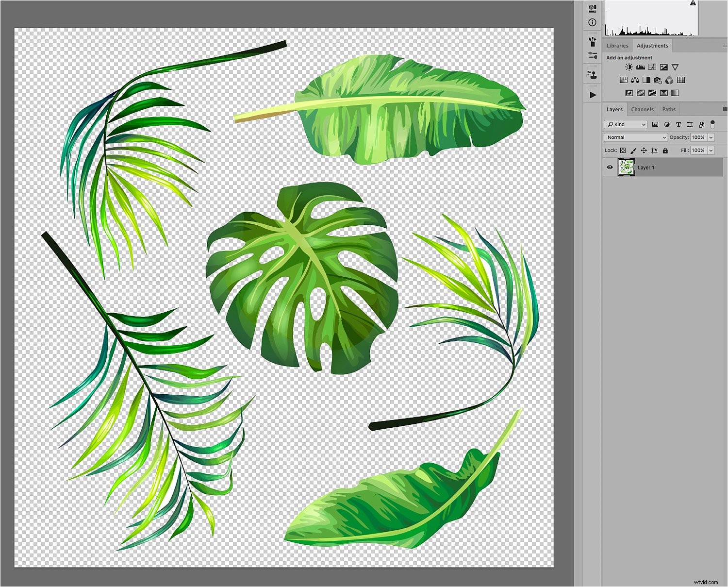Open the Kind filter dropdown
Screen dimensions: 728x587
click(x=626, y=125)
